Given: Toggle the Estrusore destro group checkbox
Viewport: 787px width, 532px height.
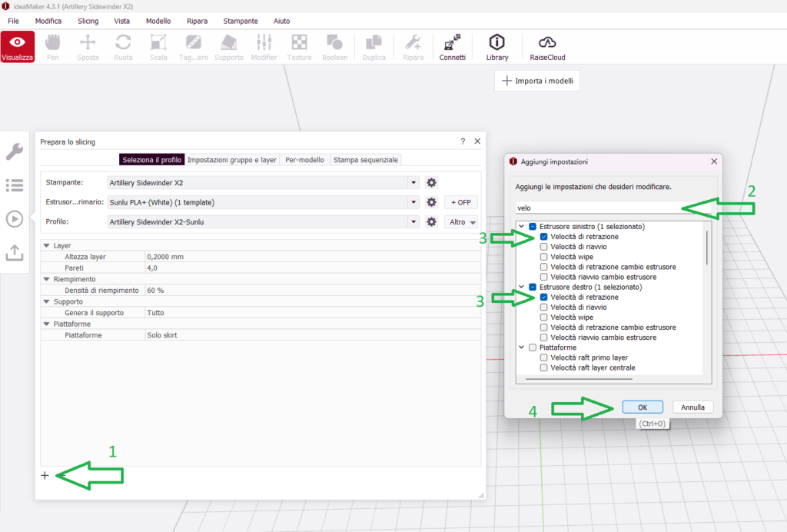Looking at the screenshot, I should (533, 287).
